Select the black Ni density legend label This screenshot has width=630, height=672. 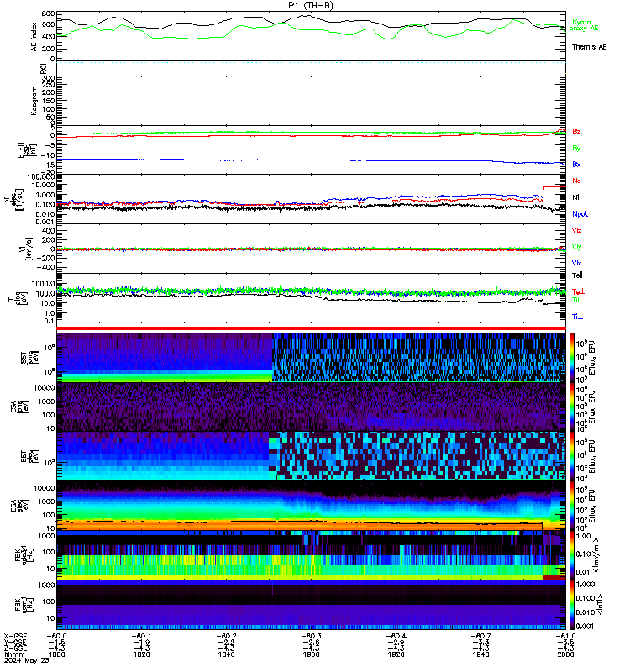pyautogui.click(x=575, y=197)
